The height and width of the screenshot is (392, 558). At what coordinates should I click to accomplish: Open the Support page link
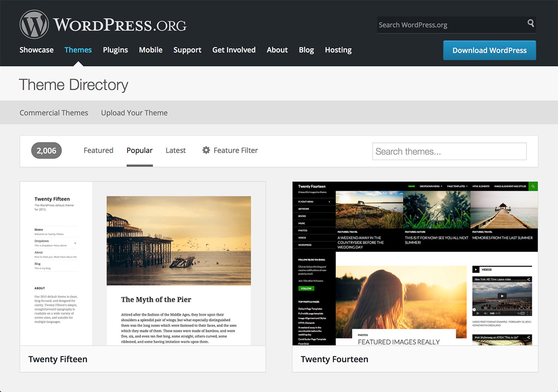click(x=187, y=50)
